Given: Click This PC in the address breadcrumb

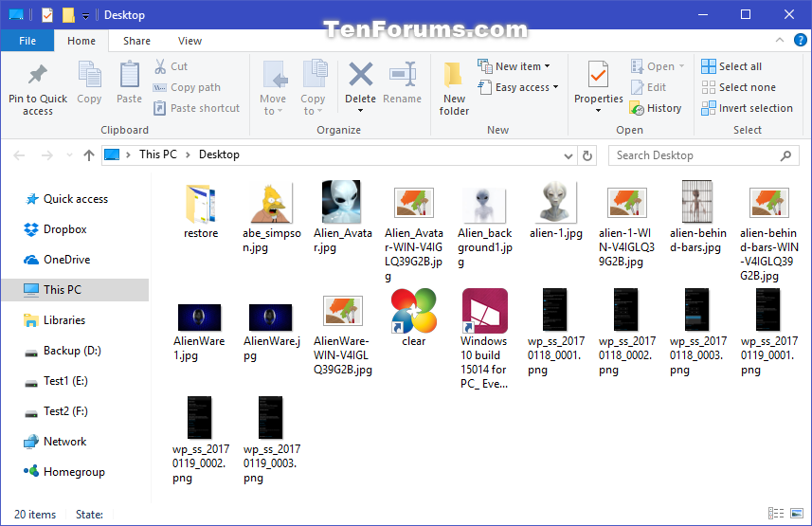Looking at the screenshot, I should tap(158, 154).
